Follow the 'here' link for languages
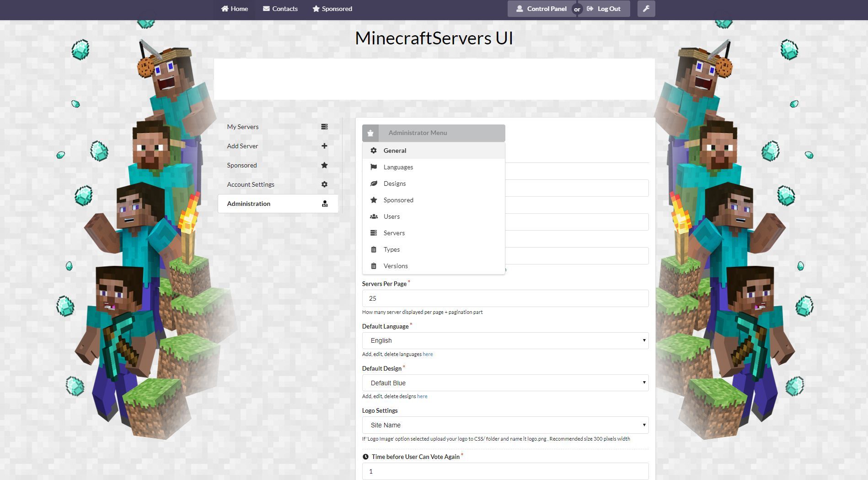Viewport: 868px width, 480px height. click(x=428, y=354)
